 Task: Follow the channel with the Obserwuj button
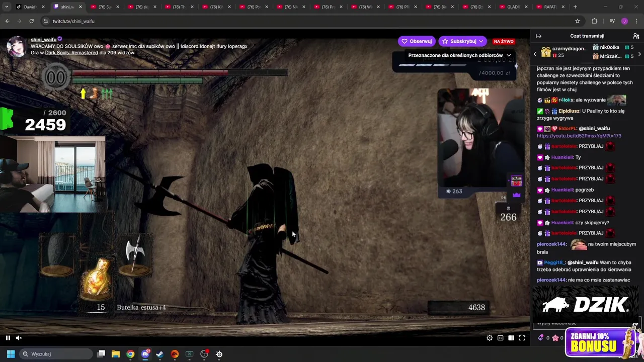point(416,41)
